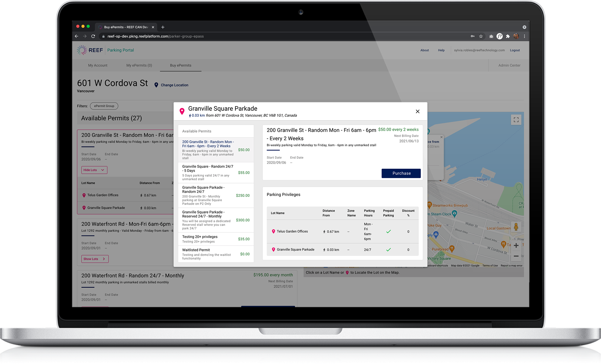The width and height of the screenshot is (601, 364).
Task: Open the browser extensions puzzle icon
Action: coord(508,36)
